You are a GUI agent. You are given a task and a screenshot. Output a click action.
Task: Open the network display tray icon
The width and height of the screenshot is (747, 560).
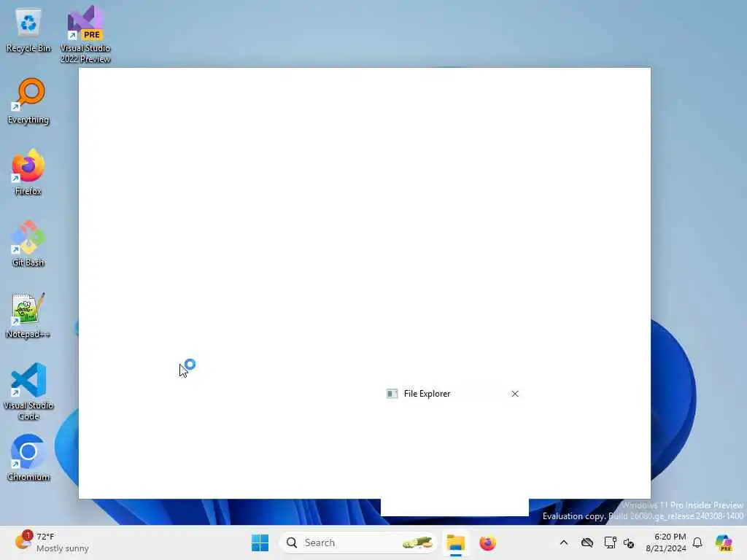click(610, 542)
